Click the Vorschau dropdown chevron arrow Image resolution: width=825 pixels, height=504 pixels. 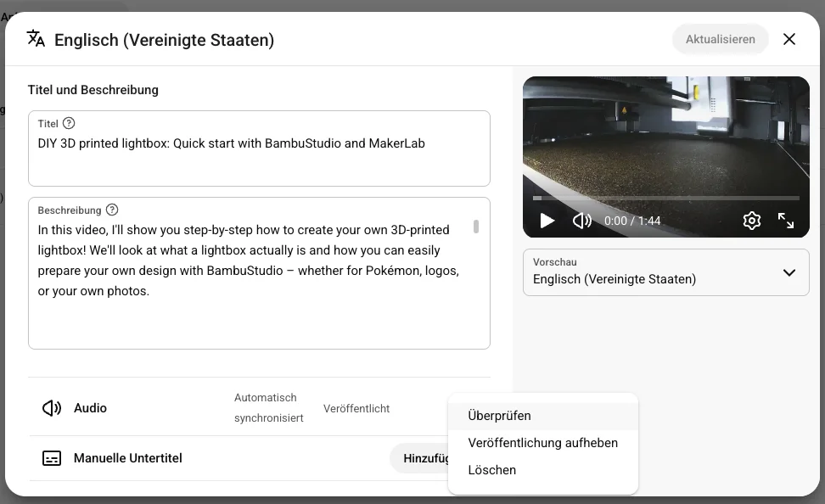click(x=789, y=272)
